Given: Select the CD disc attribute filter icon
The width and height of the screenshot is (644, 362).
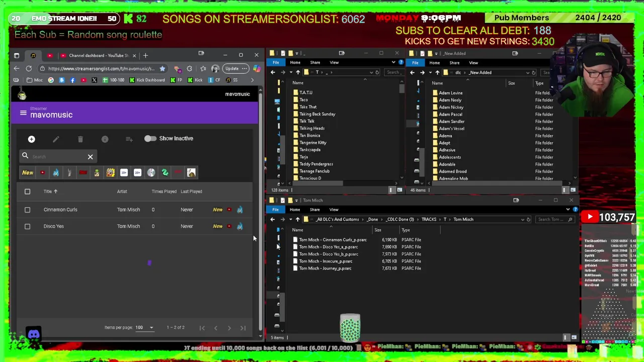Looking at the screenshot, I should 151,173.
